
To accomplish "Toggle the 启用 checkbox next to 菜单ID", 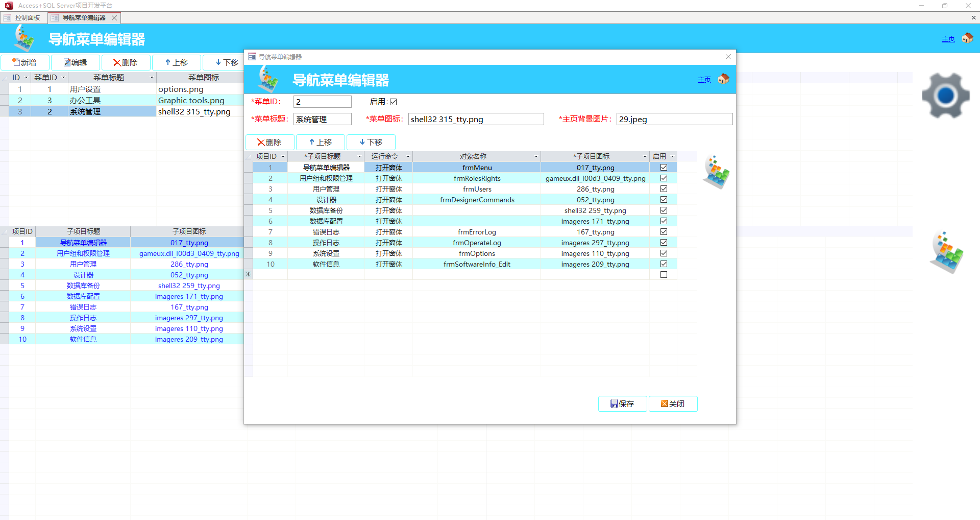I will point(394,102).
